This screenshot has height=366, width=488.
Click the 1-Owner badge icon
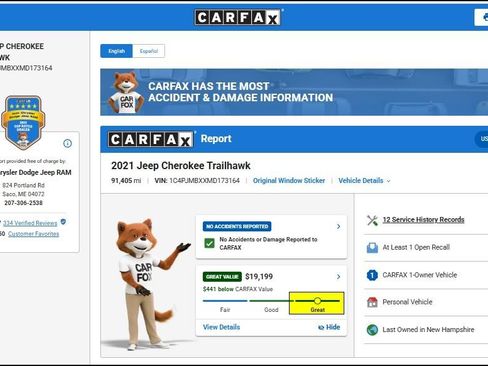(372, 275)
